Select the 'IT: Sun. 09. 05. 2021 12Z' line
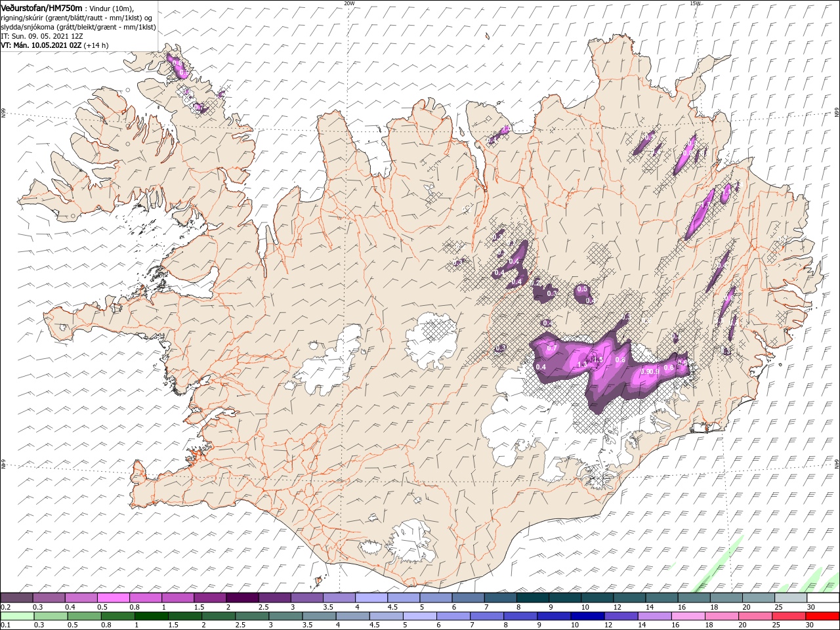Image resolution: width=840 pixels, height=630 pixels. click(x=42, y=36)
